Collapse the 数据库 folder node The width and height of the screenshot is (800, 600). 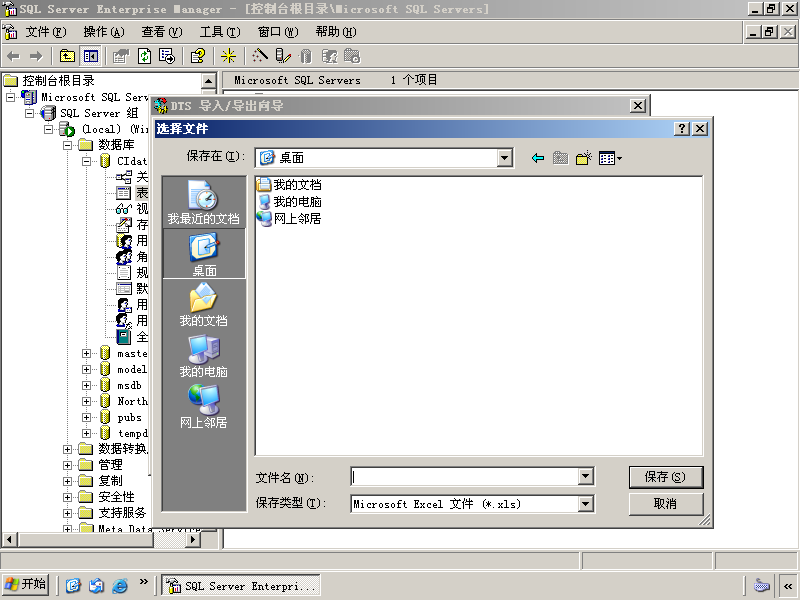click(x=67, y=145)
